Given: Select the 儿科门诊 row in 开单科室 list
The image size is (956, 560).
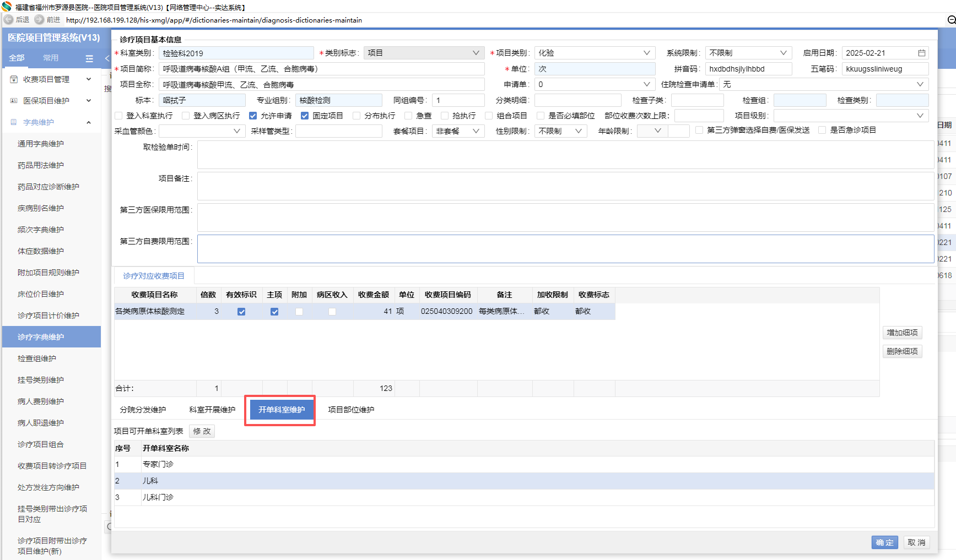Looking at the screenshot, I should [524, 498].
